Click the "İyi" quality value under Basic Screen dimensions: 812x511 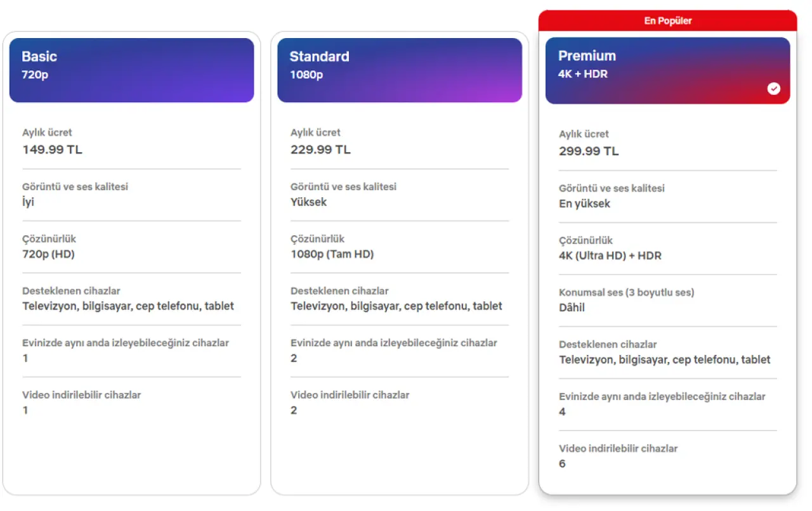tap(28, 202)
